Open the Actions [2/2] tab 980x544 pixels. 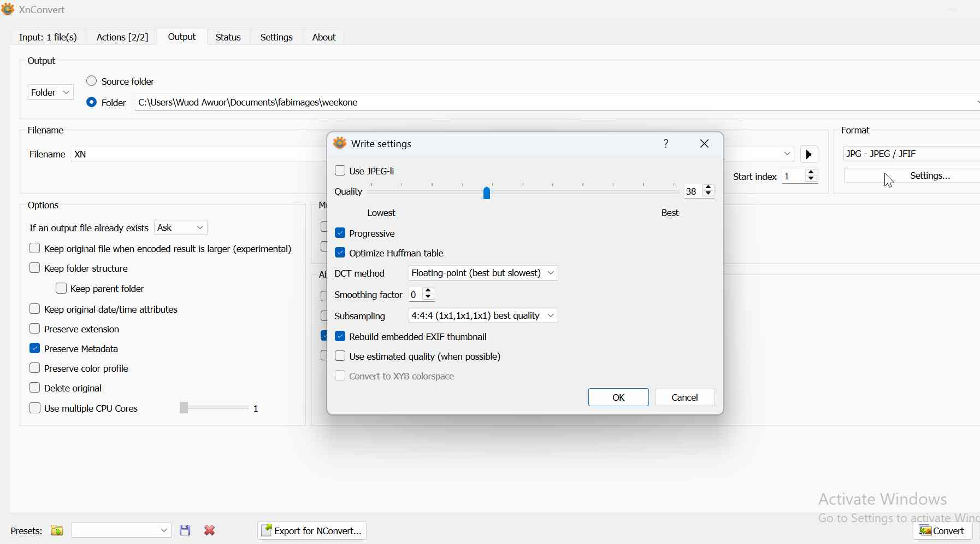[x=122, y=37]
